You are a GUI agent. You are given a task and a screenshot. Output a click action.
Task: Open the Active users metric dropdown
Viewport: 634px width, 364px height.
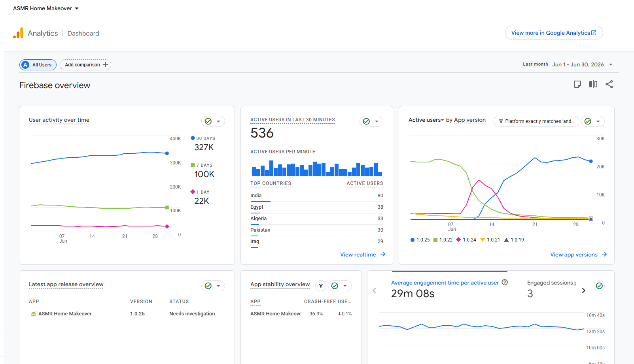[x=426, y=120]
